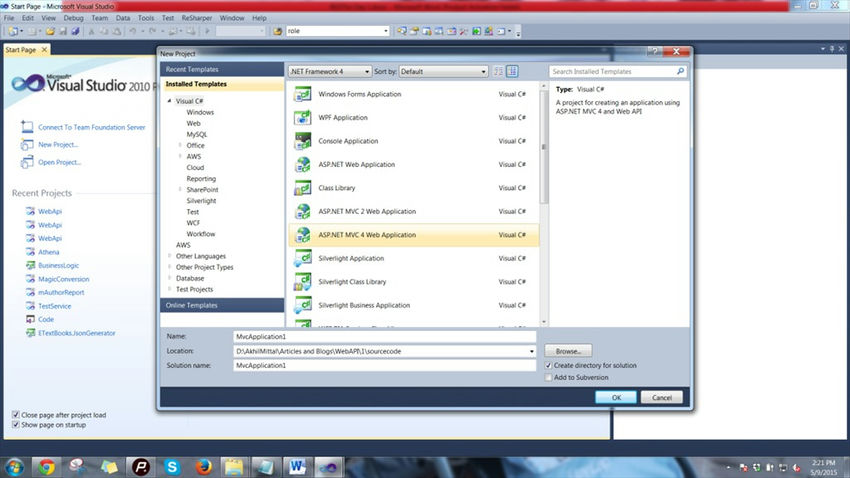The height and width of the screenshot is (478, 850).
Task: Toggle Close page after project load checkbox
Action: 16,415
